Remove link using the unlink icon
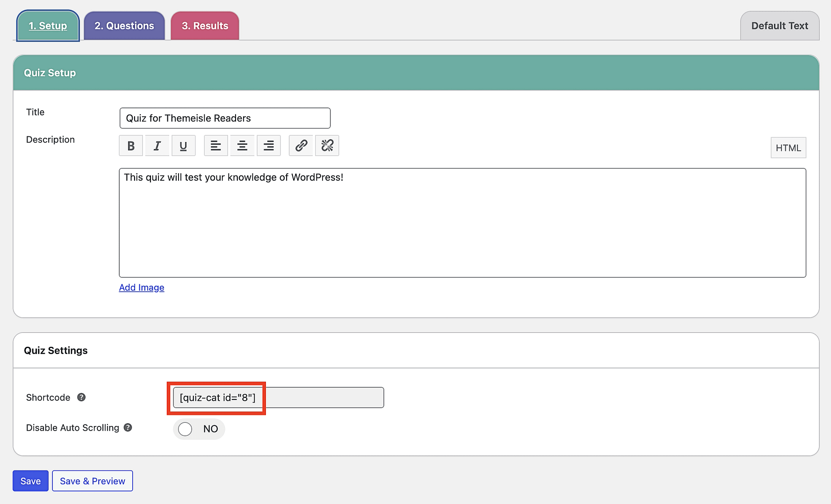This screenshot has width=831, height=504. point(327,146)
